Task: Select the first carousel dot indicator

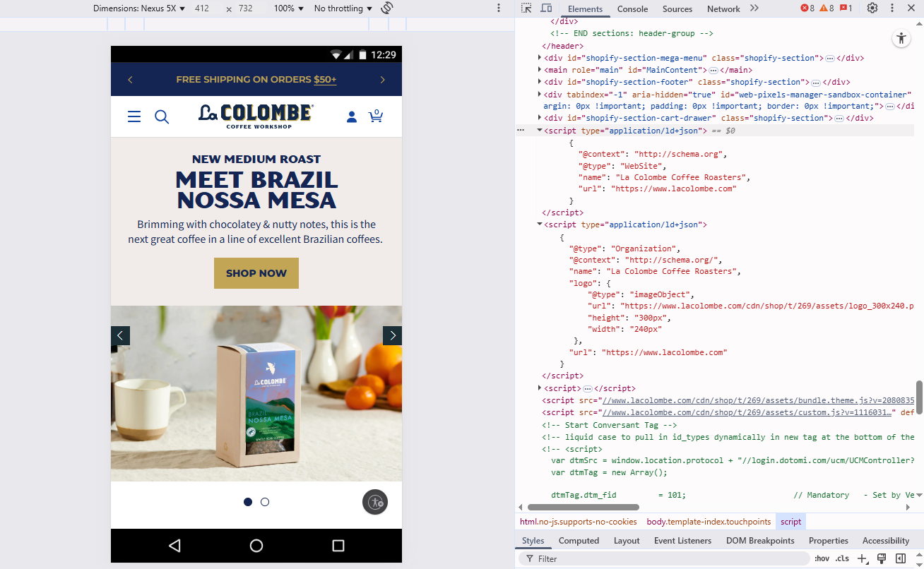Action: [x=248, y=502]
